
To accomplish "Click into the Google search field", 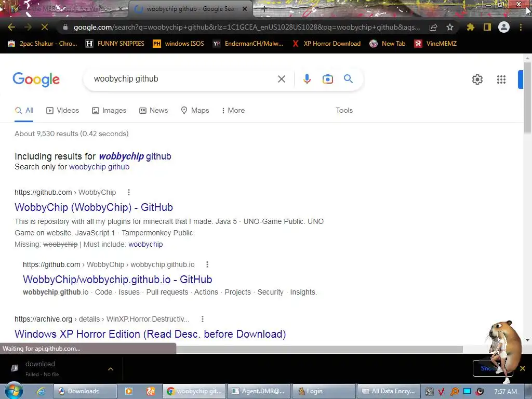I will pos(183,79).
